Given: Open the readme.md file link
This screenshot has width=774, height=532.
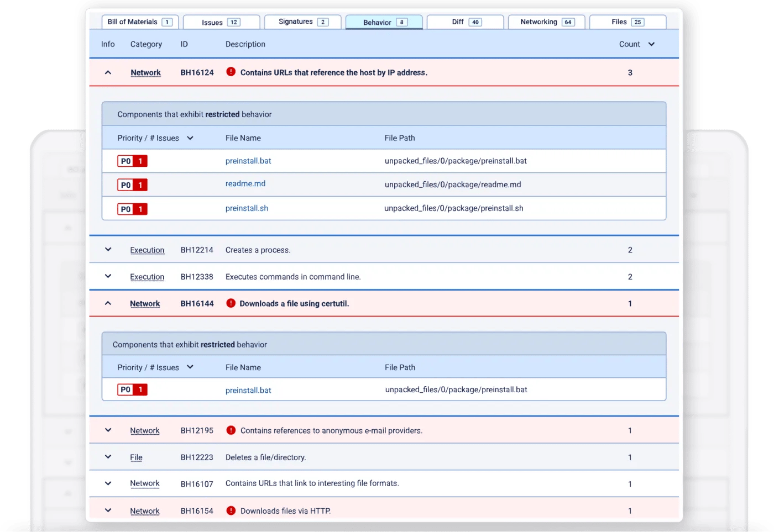Looking at the screenshot, I should (x=245, y=184).
